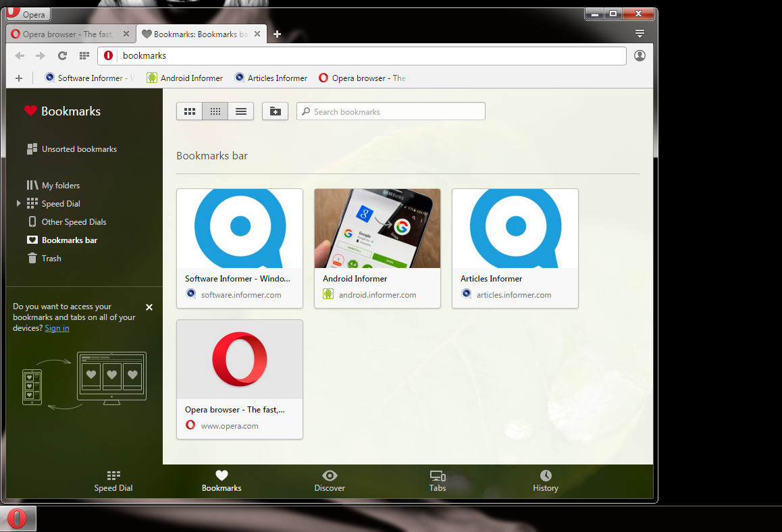Go back with the back arrow
The height and width of the screenshot is (532, 782).
tap(20, 56)
